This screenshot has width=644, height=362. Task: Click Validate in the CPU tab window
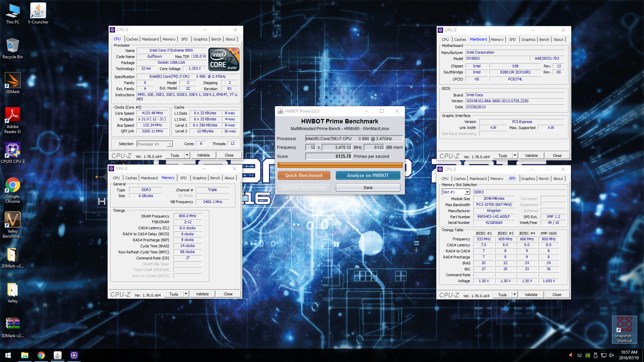[x=203, y=155]
